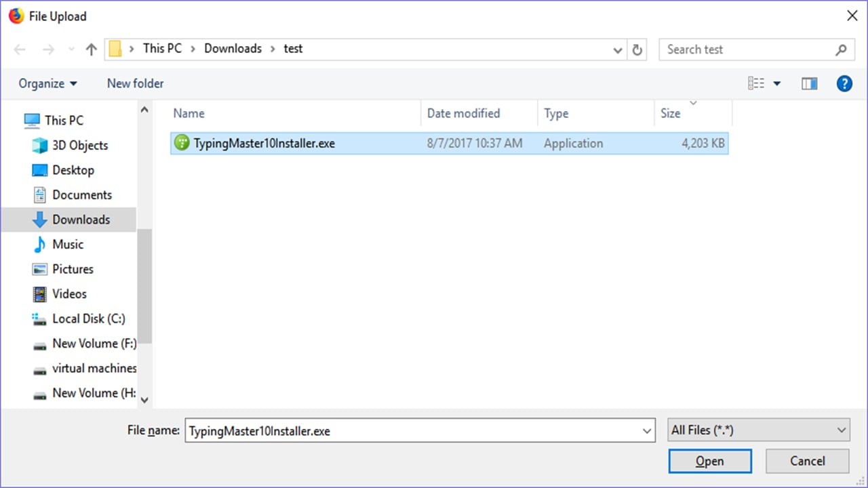The image size is (868, 488).
Task: Refresh the test folder
Action: [x=637, y=49]
